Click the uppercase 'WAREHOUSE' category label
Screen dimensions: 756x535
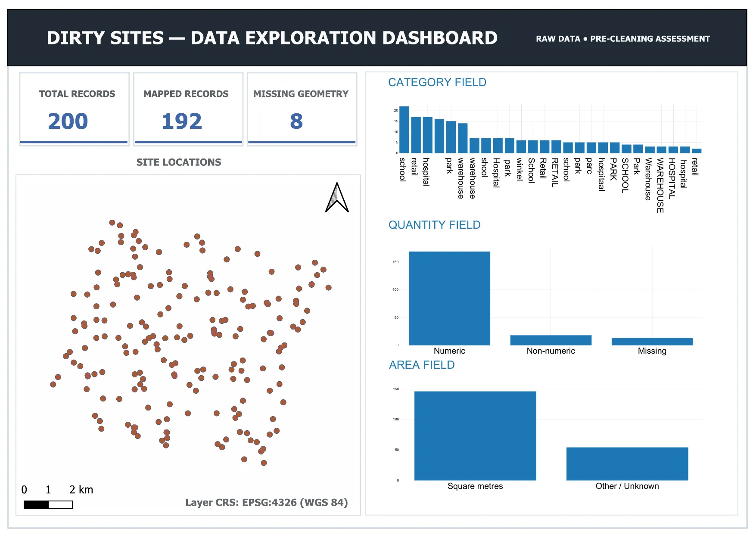tap(660, 185)
